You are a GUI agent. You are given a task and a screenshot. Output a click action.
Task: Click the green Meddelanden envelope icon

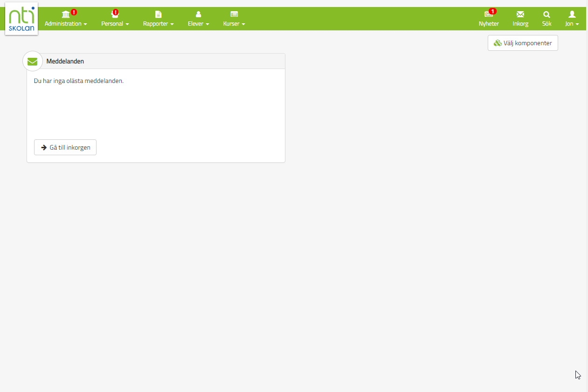(x=32, y=62)
